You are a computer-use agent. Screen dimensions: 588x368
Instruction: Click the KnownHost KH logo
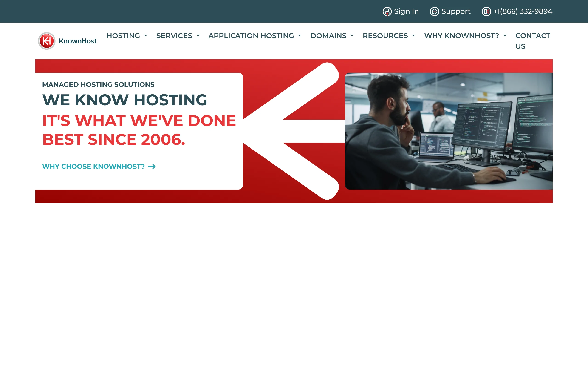coord(47,41)
